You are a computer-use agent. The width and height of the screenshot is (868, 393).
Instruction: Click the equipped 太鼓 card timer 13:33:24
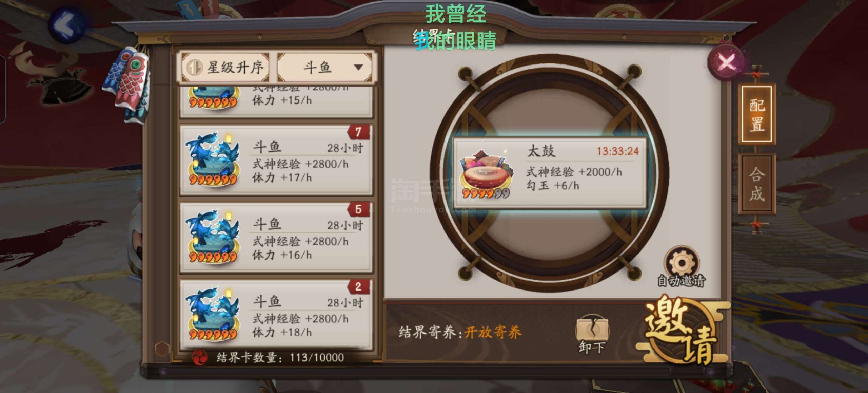tap(617, 151)
